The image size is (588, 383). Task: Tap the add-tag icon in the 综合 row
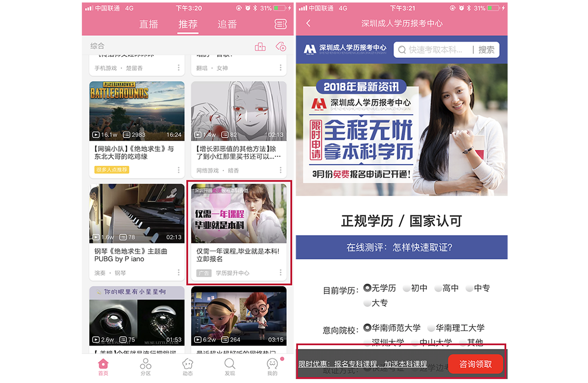coord(281,46)
